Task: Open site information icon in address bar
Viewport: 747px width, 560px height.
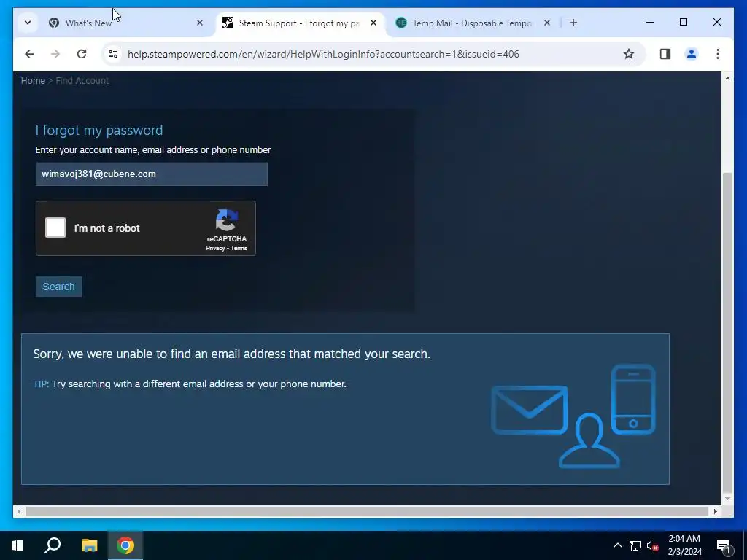Action: [x=113, y=54]
